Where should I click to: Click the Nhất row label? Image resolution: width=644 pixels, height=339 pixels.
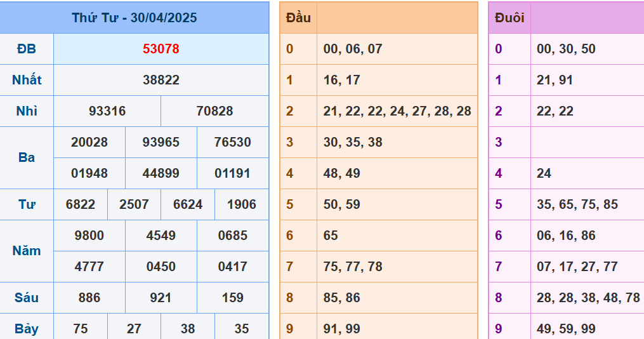tap(27, 80)
